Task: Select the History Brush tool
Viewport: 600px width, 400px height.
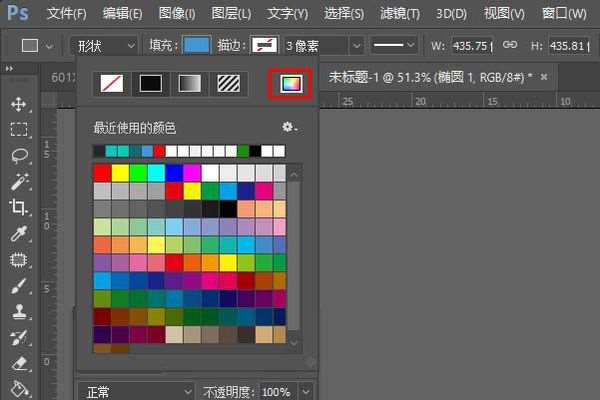Action: (x=19, y=337)
